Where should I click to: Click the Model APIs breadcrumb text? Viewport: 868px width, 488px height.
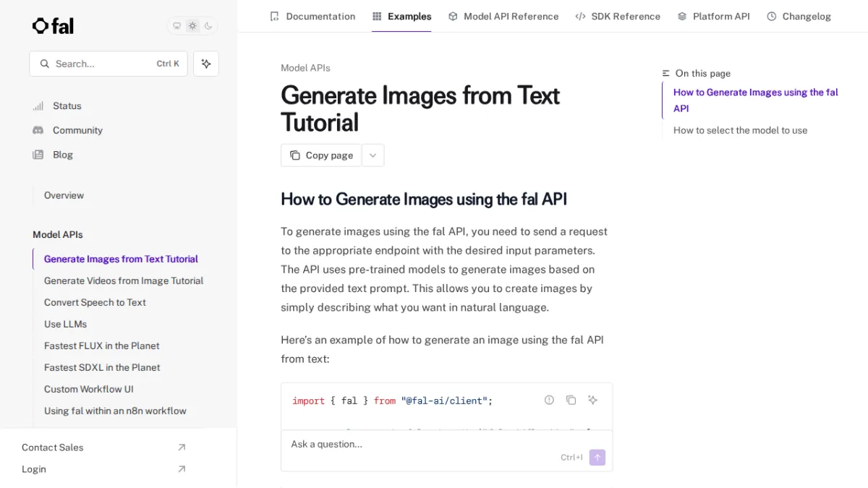[305, 68]
